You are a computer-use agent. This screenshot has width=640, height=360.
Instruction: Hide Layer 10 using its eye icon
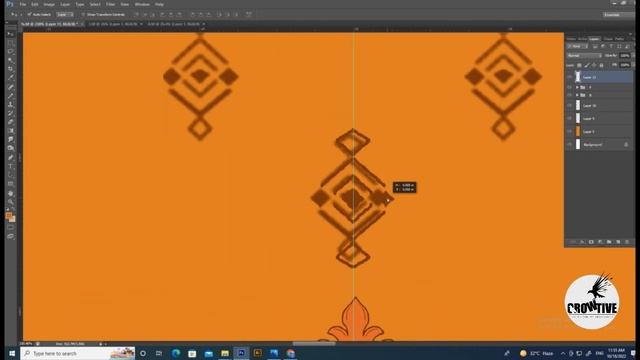(569, 105)
